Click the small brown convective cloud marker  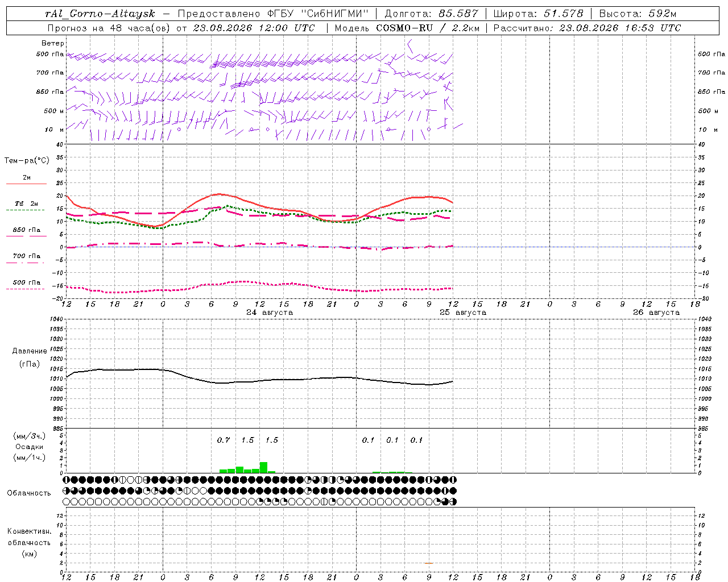pos(428,563)
